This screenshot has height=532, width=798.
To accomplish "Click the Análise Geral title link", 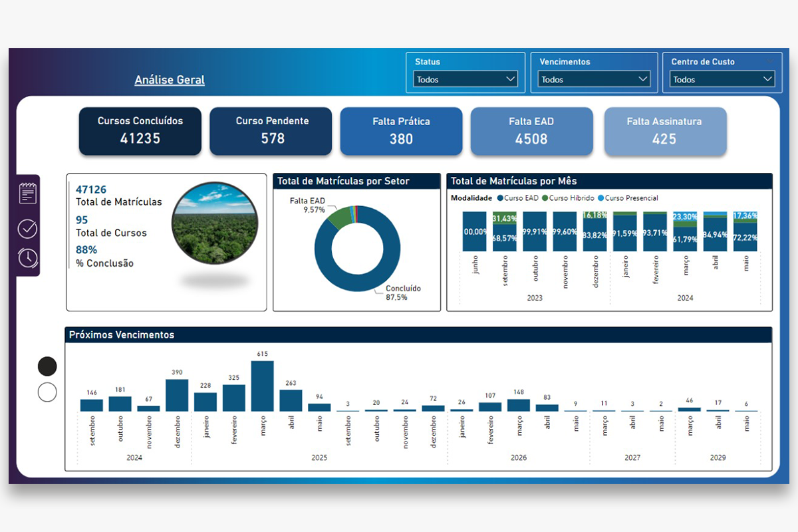I will (170, 80).
